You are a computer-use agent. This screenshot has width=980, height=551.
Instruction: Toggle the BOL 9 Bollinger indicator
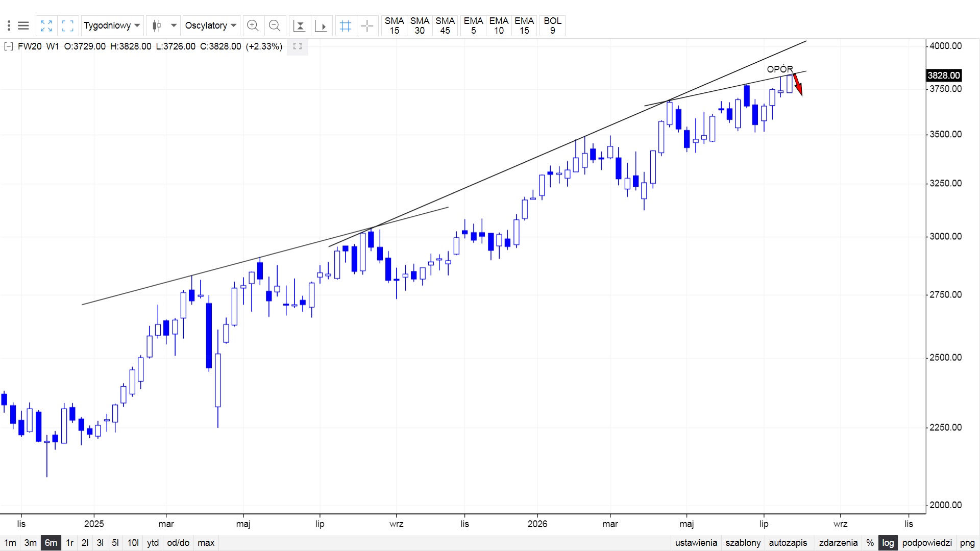pyautogui.click(x=552, y=26)
